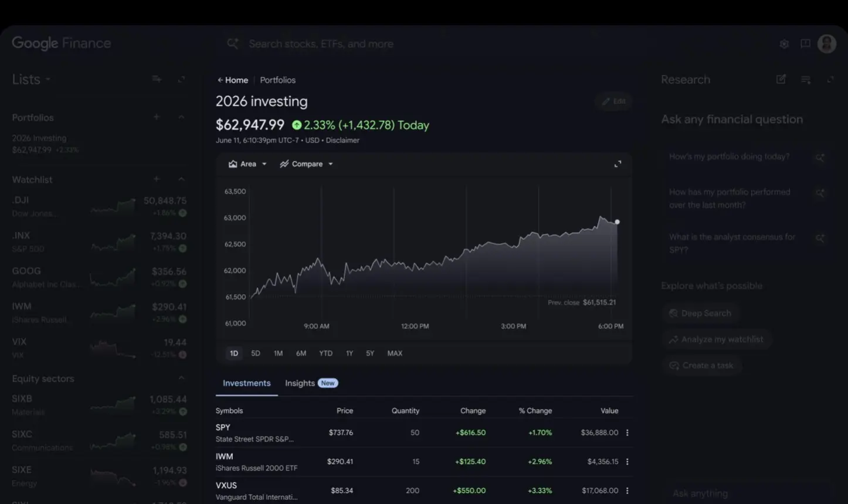Open IWM watchlist item in sidebar
The height and width of the screenshot is (504, 848).
click(x=99, y=312)
